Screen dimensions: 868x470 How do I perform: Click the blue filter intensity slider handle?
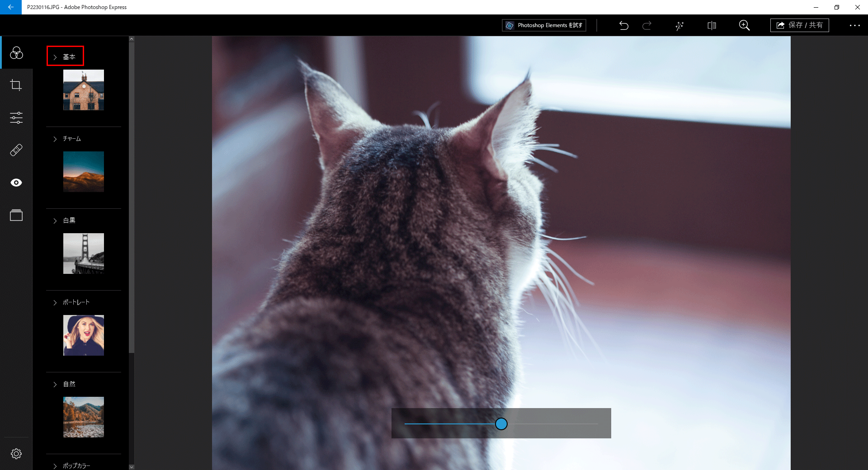click(x=501, y=424)
